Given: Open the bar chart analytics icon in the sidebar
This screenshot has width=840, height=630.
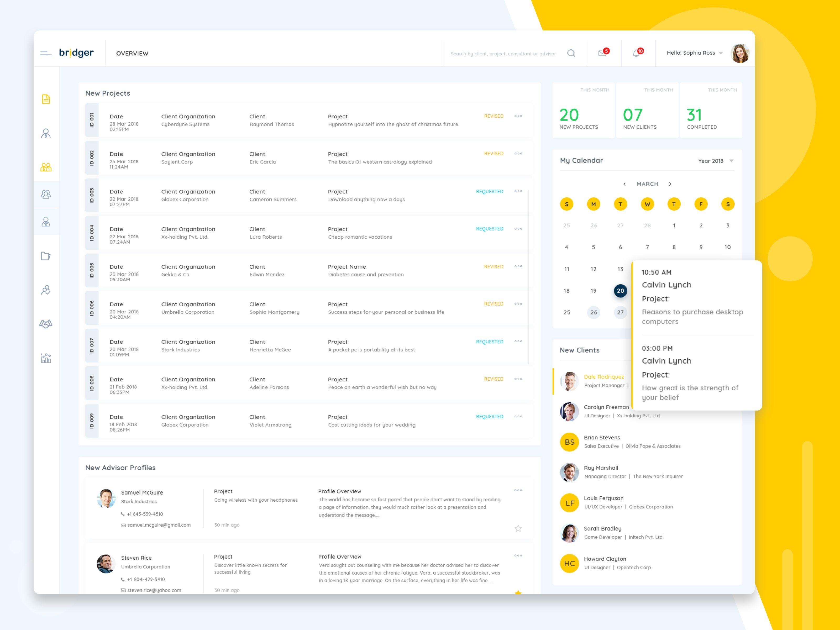Looking at the screenshot, I should coord(46,358).
